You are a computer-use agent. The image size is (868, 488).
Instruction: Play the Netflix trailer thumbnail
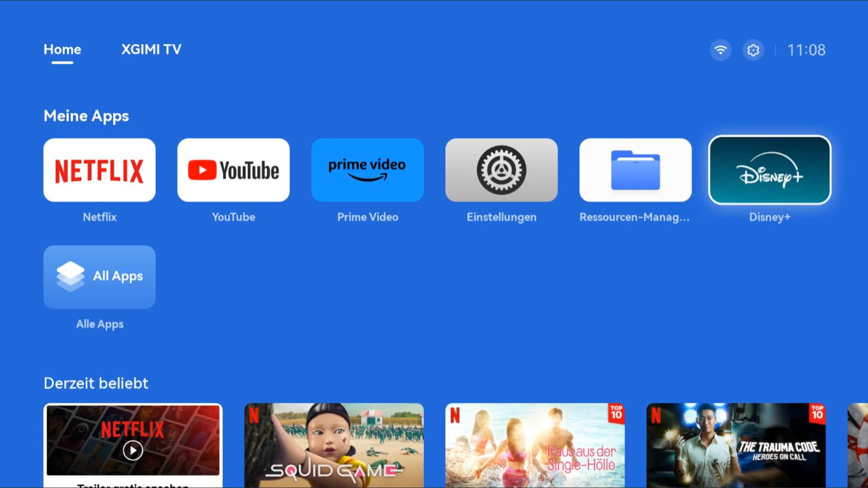133,446
